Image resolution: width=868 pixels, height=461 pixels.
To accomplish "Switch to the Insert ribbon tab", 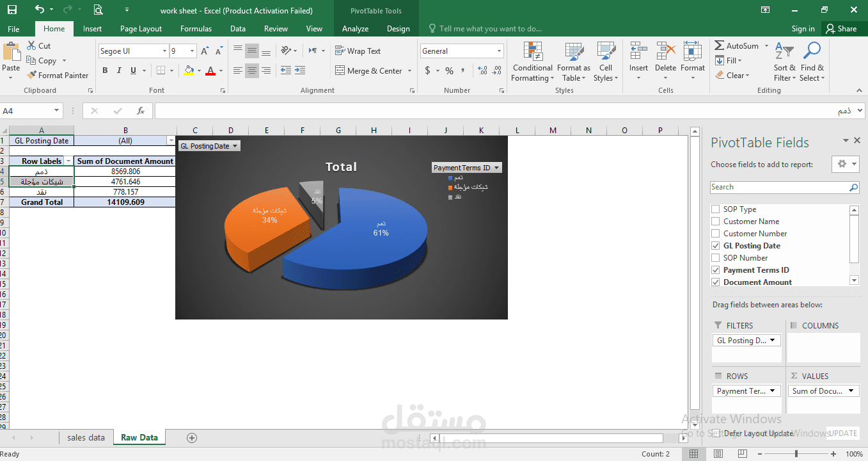I will [x=92, y=29].
